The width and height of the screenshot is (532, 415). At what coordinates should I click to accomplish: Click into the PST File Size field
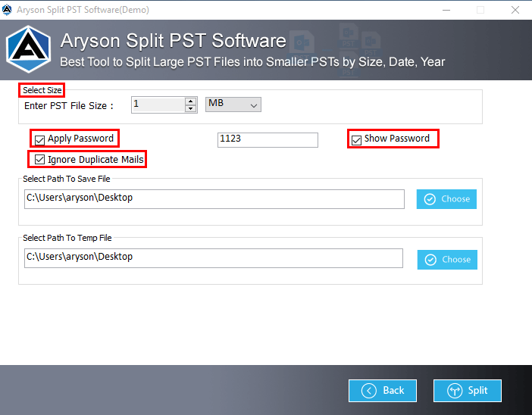pos(158,105)
